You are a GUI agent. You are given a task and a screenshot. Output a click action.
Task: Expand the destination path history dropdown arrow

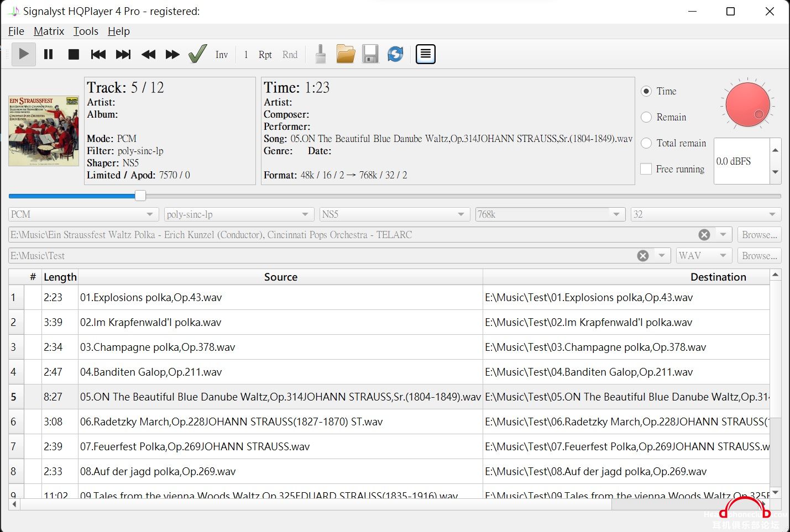pos(662,256)
